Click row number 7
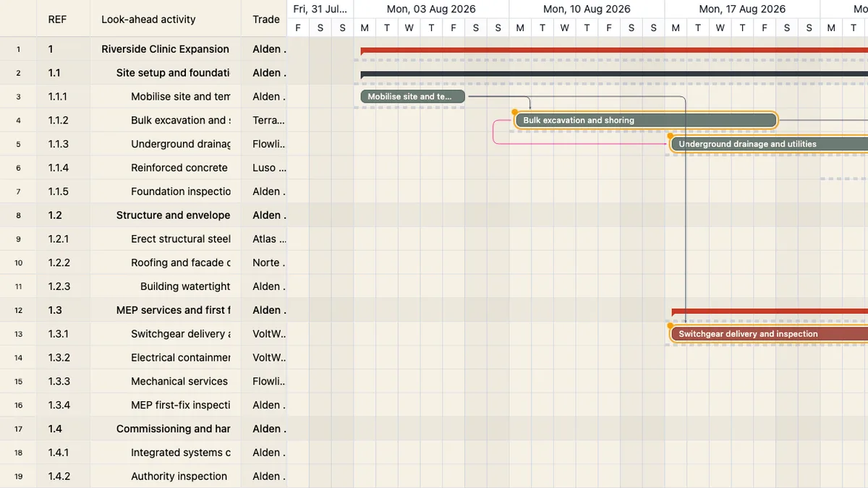The image size is (868, 488). coord(18,192)
